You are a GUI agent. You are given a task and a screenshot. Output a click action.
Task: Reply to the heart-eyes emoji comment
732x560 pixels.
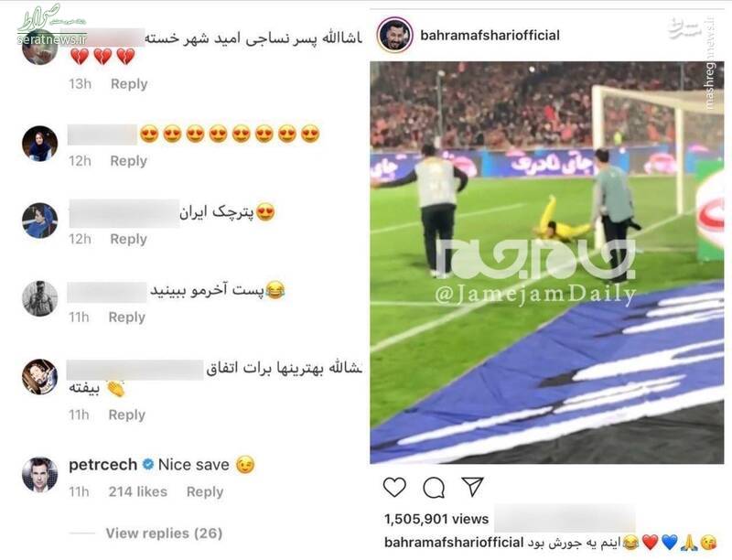coord(128,161)
